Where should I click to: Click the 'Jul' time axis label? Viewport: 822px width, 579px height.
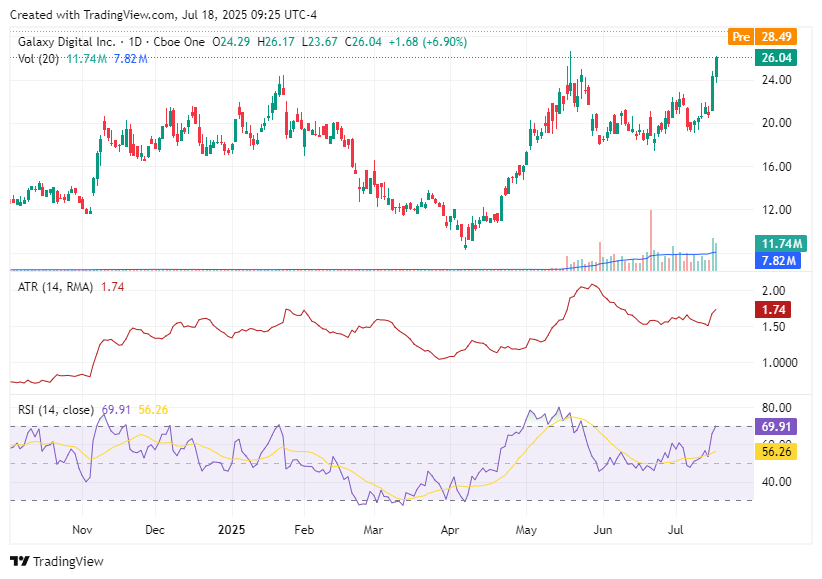pos(676,530)
